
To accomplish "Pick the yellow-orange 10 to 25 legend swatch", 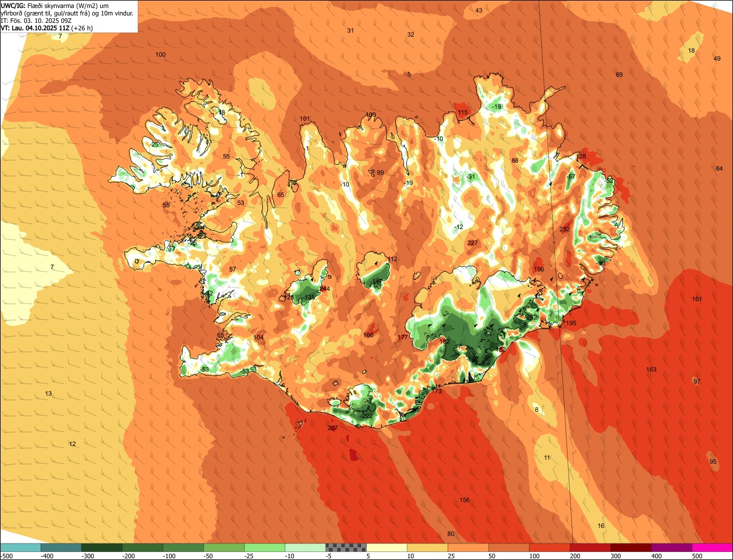I will pyautogui.click(x=427, y=547).
